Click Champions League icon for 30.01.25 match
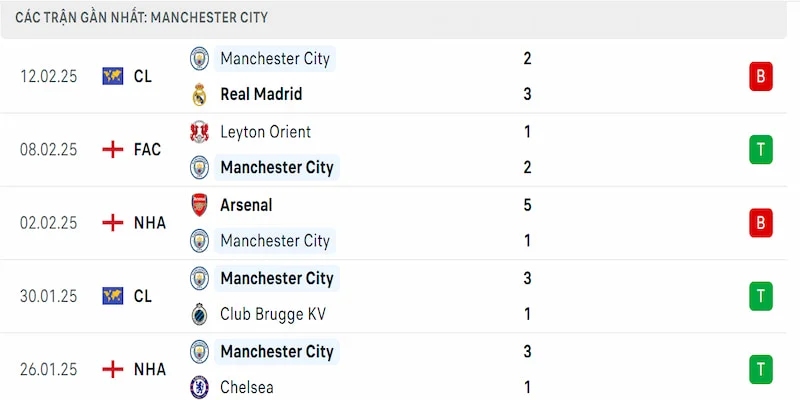 [113, 296]
